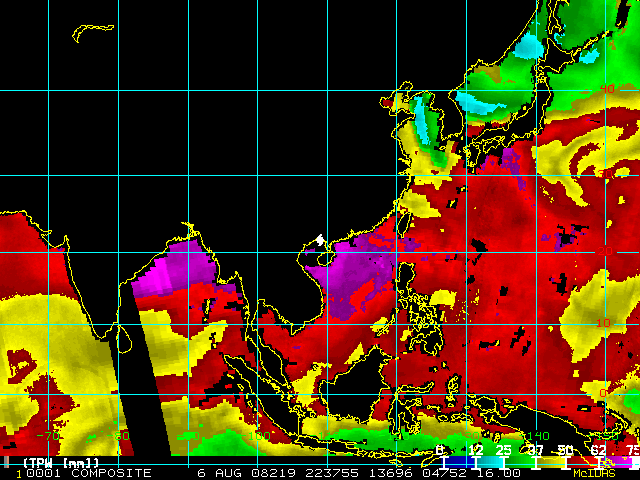Click the COMPOSITE label in the status line
This screenshot has height=480, width=640.
point(110,473)
